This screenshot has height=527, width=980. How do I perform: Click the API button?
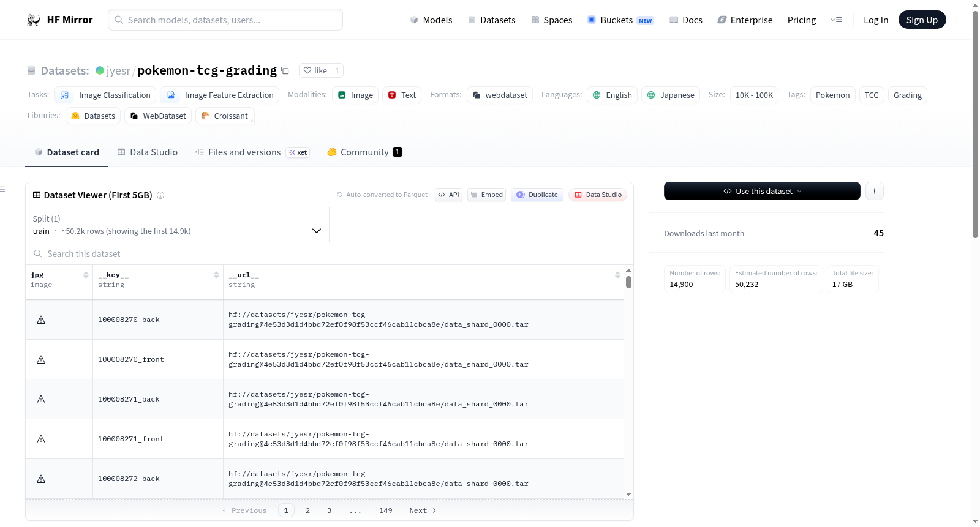(x=449, y=195)
